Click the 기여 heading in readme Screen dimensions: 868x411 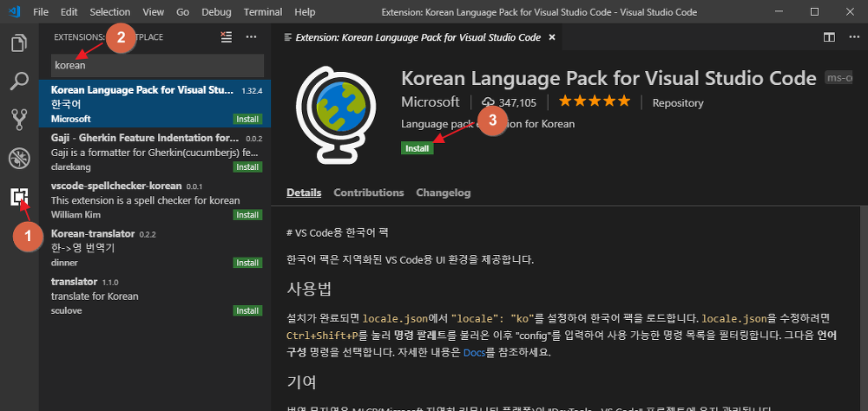(302, 382)
